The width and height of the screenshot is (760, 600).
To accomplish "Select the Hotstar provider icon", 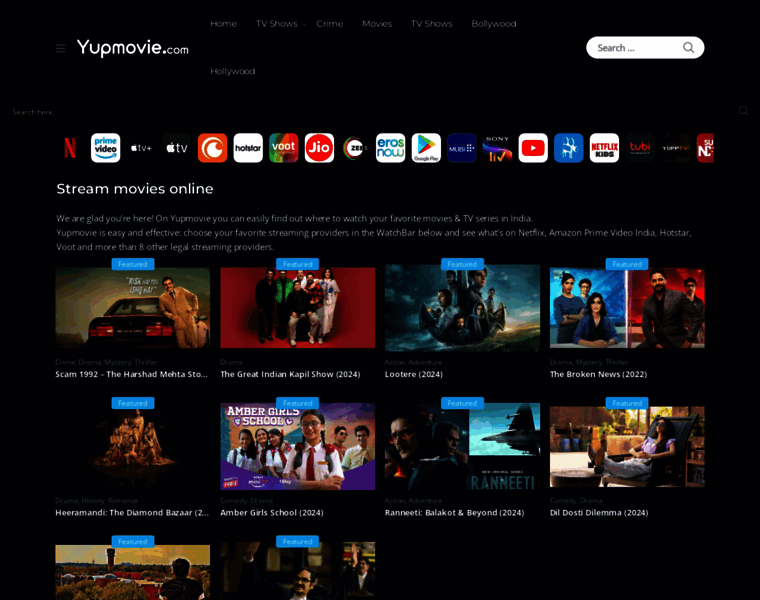I will coord(248,148).
